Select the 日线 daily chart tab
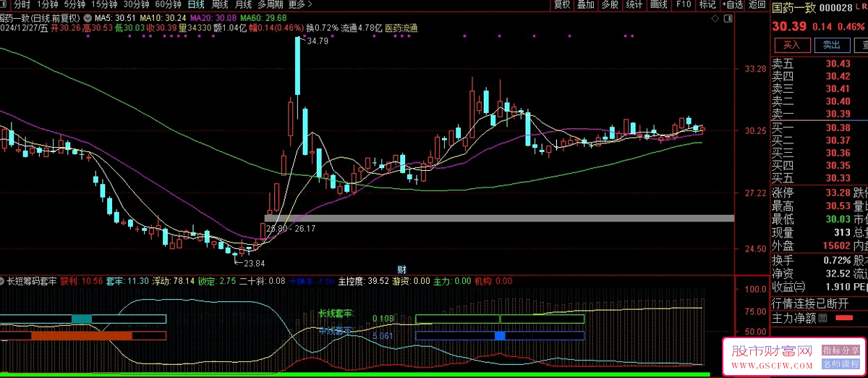This screenshot has width=868, height=378. (196, 4)
